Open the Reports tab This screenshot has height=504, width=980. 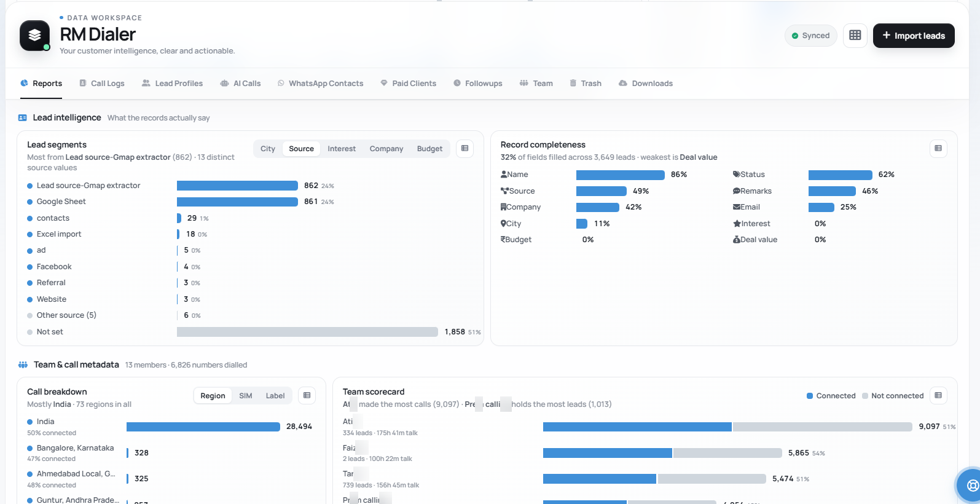tap(41, 84)
